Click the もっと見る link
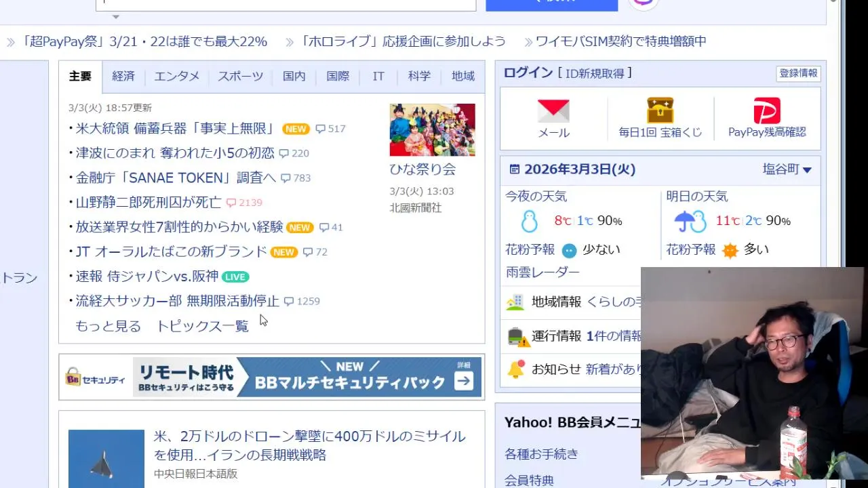 [108, 327]
